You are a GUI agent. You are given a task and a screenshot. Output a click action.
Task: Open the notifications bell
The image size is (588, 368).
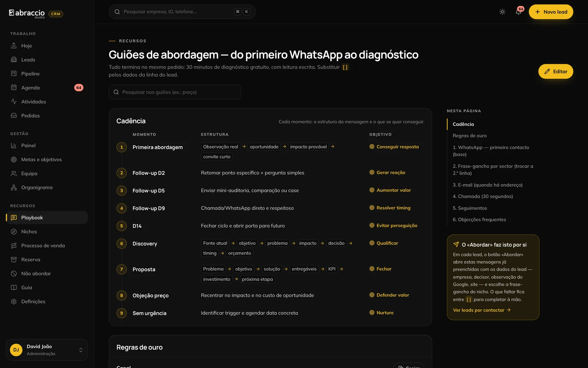(519, 12)
